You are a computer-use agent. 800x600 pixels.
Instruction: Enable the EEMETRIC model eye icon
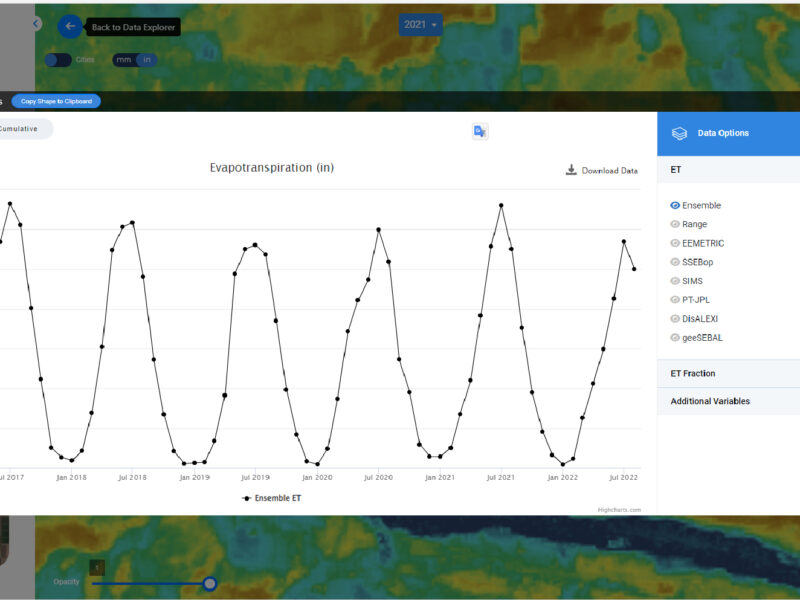pyautogui.click(x=675, y=244)
